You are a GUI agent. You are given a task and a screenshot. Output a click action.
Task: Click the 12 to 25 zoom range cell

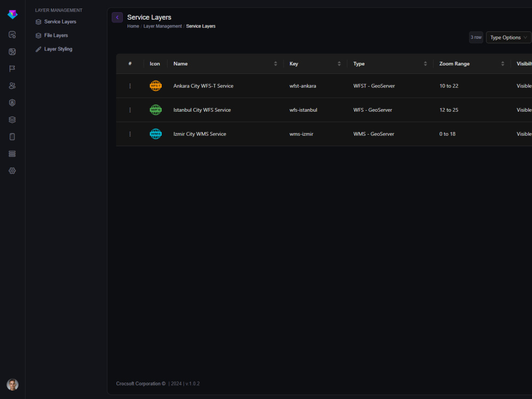(448, 110)
